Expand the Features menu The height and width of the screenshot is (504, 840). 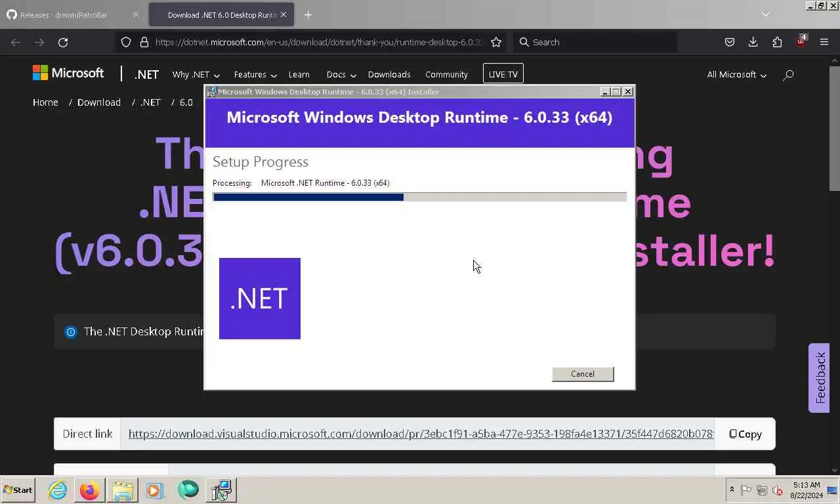click(255, 75)
